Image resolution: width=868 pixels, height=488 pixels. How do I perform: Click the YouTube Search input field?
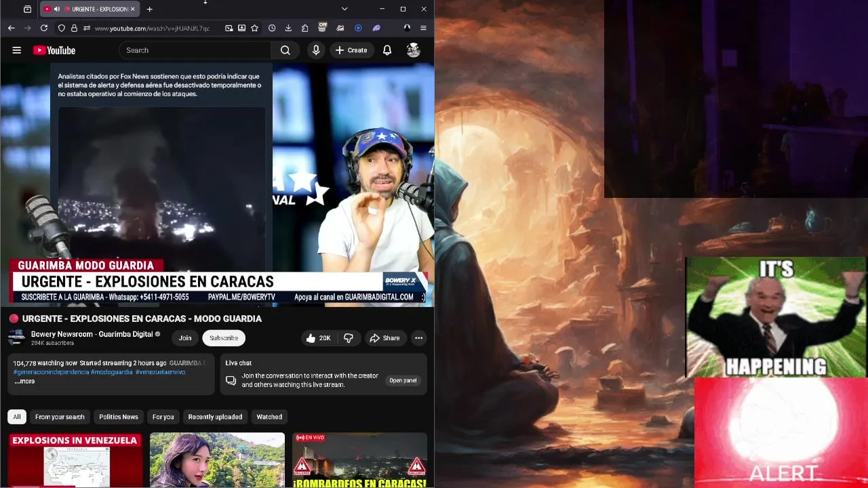point(195,50)
